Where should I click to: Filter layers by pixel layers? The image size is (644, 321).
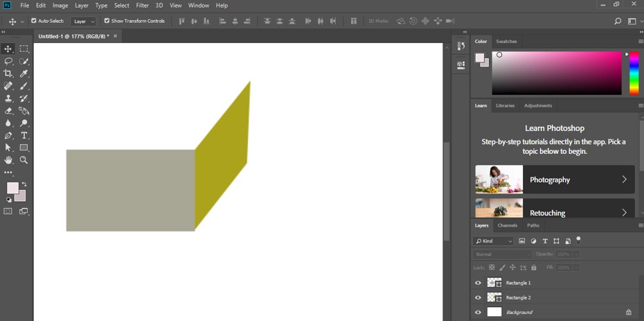(522, 241)
